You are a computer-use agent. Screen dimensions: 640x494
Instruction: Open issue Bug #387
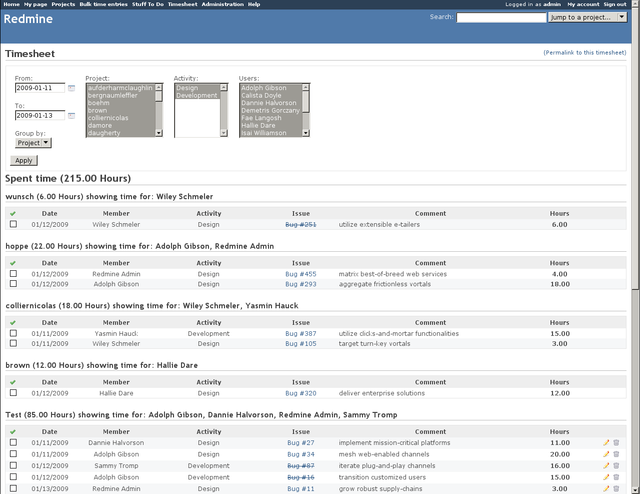pos(301,334)
